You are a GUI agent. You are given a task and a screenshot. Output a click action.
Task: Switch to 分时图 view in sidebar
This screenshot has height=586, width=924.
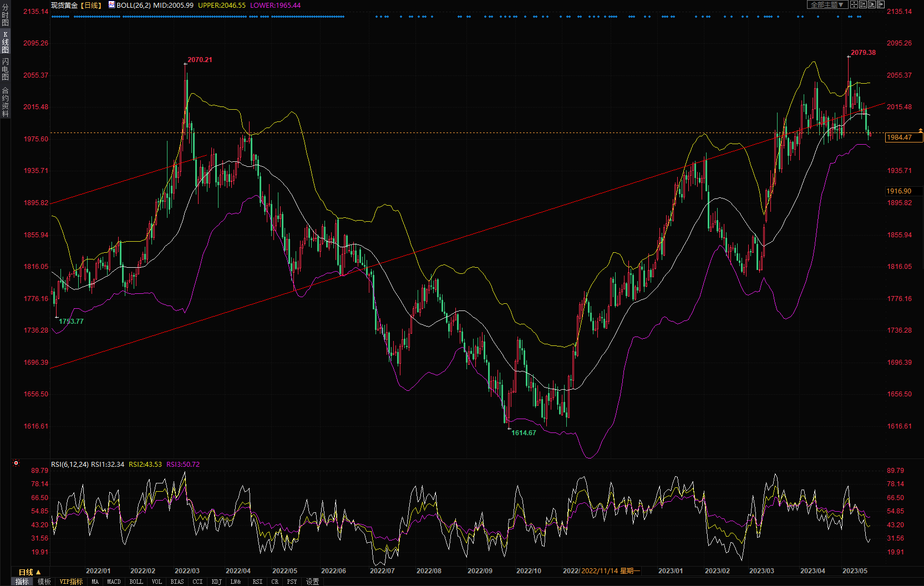pos(5,15)
